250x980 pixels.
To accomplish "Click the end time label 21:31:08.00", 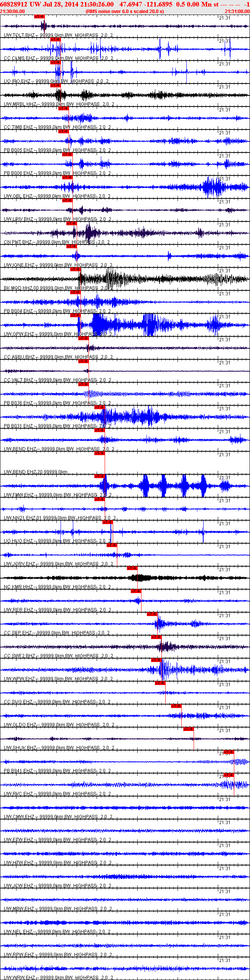I will pyautogui.click(x=237, y=11).
